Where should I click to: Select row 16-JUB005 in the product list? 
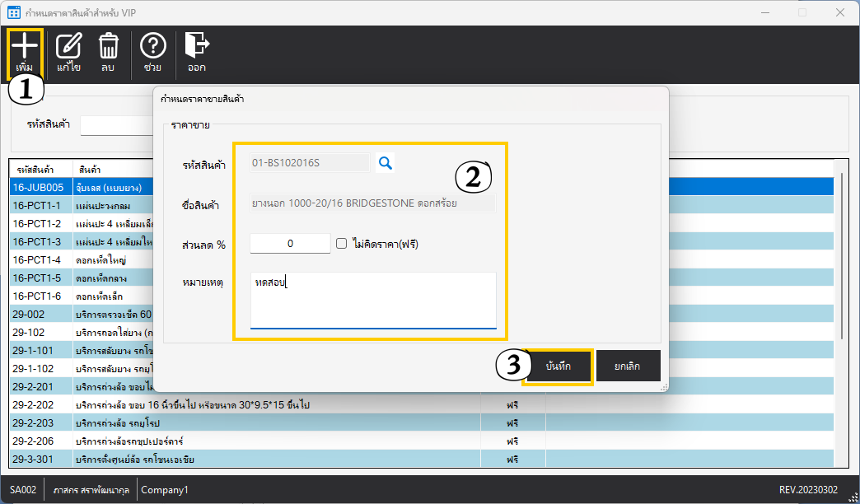(x=41, y=187)
